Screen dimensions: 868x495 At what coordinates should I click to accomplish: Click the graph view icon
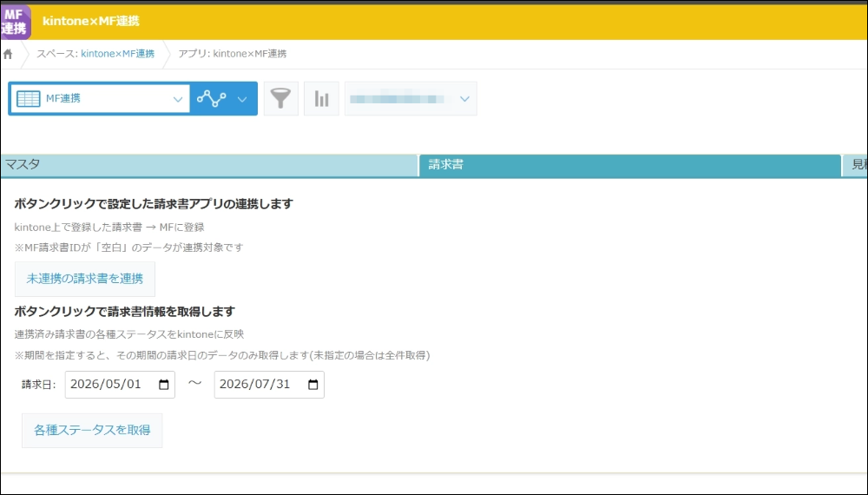(x=212, y=98)
